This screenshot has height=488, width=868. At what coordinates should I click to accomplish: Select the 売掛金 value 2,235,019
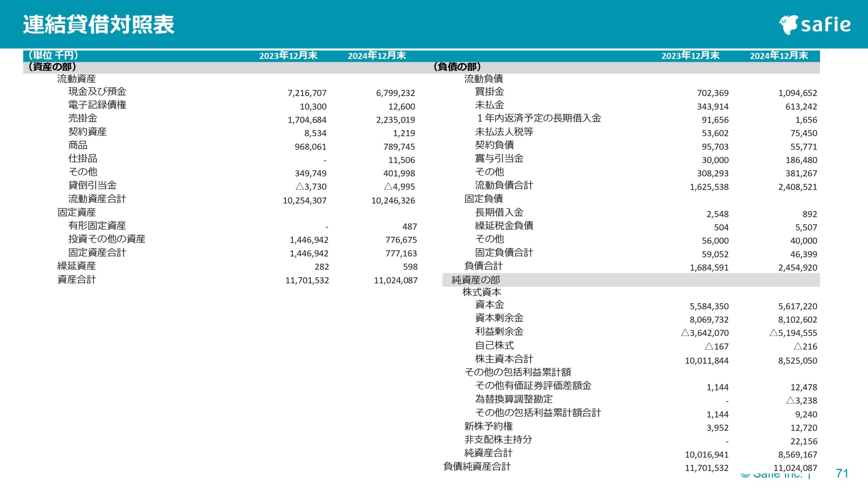tap(395, 120)
